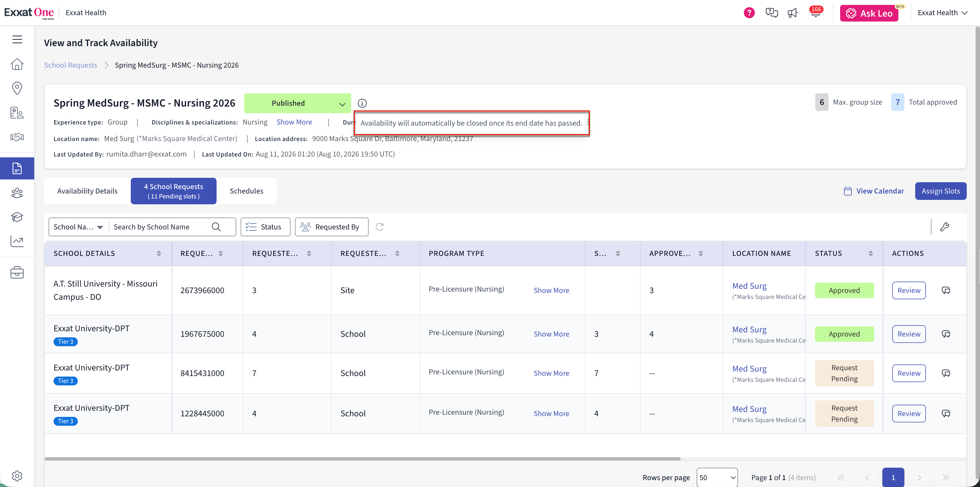This screenshot has height=487, width=980.
Task: Click the Exxat One logo
Action: pyautogui.click(x=29, y=13)
